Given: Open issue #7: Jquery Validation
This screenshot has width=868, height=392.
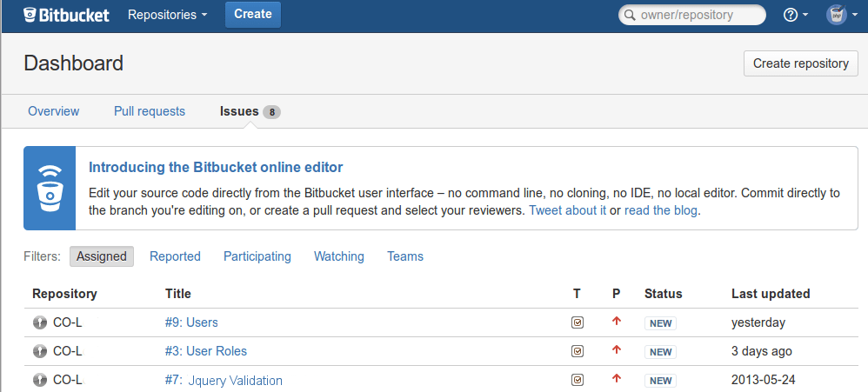Looking at the screenshot, I should coord(224,381).
